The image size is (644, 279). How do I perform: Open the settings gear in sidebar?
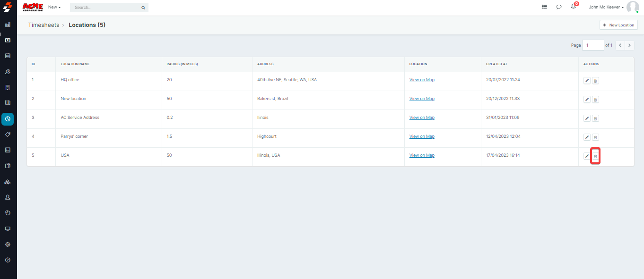pyautogui.click(x=8, y=245)
